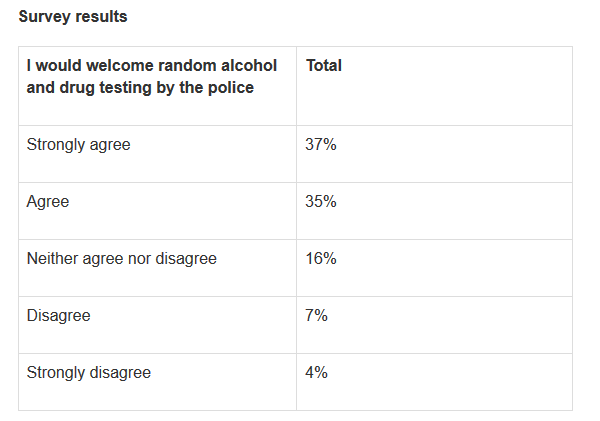Viewport: 600px width, 421px height.
Task: Click the word 'police' in header
Action: (x=231, y=88)
